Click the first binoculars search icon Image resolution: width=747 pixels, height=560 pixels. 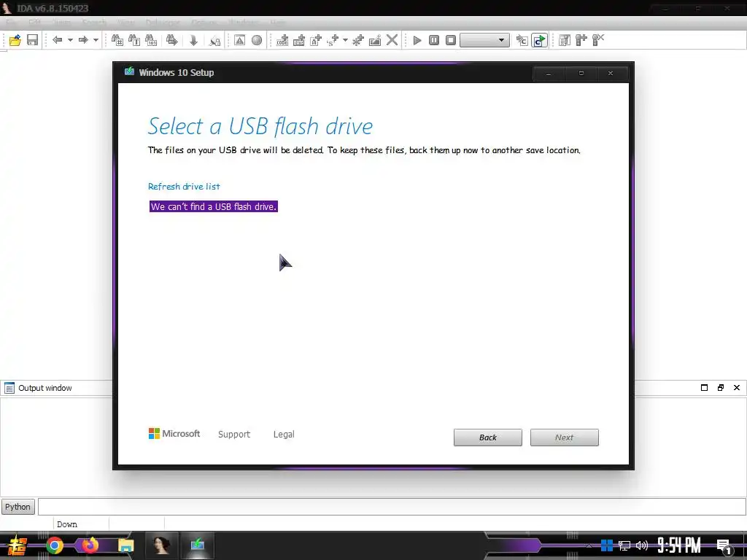point(117,40)
